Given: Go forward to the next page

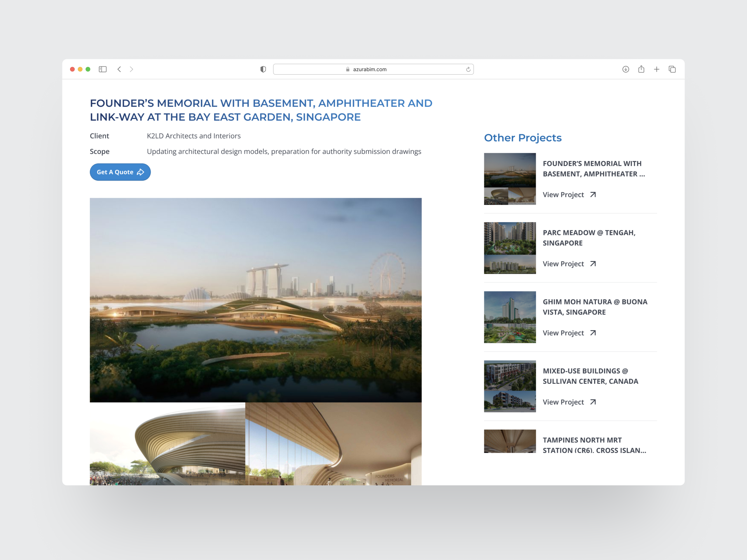Looking at the screenshot, I should [x=132, y=69].
